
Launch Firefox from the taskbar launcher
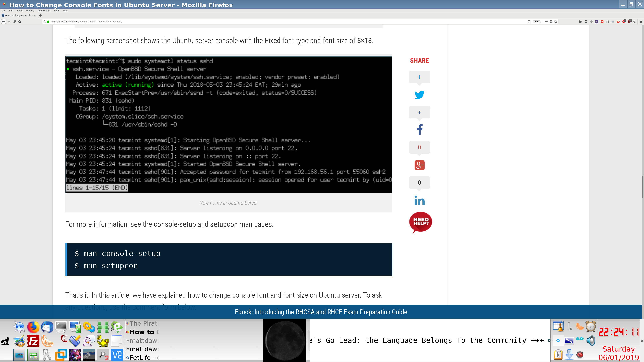pos(33,327)
